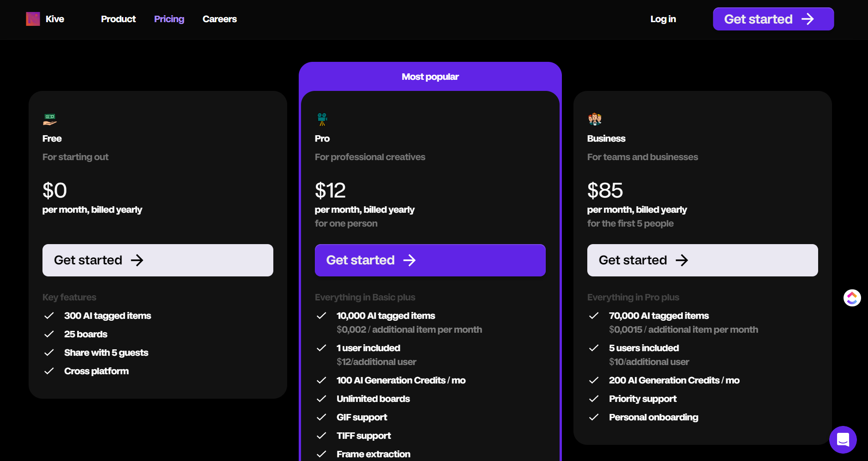Open the Careers navigation link
The height and width of the screenshot is (461, 868).
tap(219, 19)
